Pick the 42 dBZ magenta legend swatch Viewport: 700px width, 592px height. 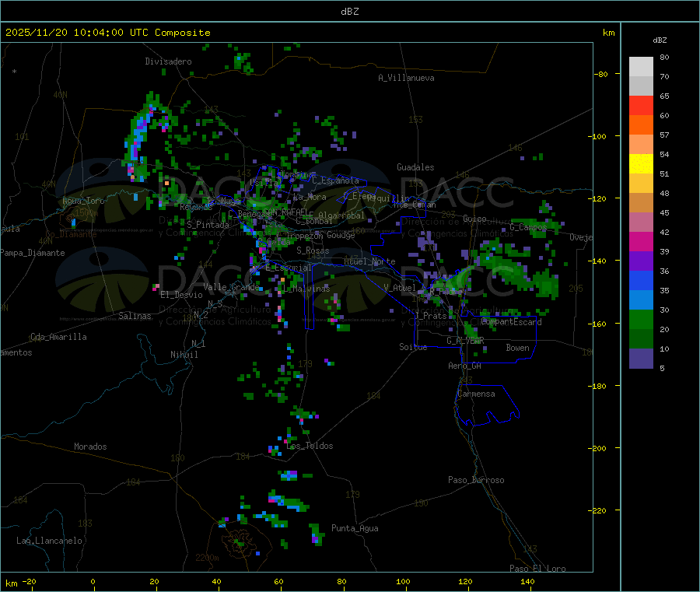click(x=641, y=241)
